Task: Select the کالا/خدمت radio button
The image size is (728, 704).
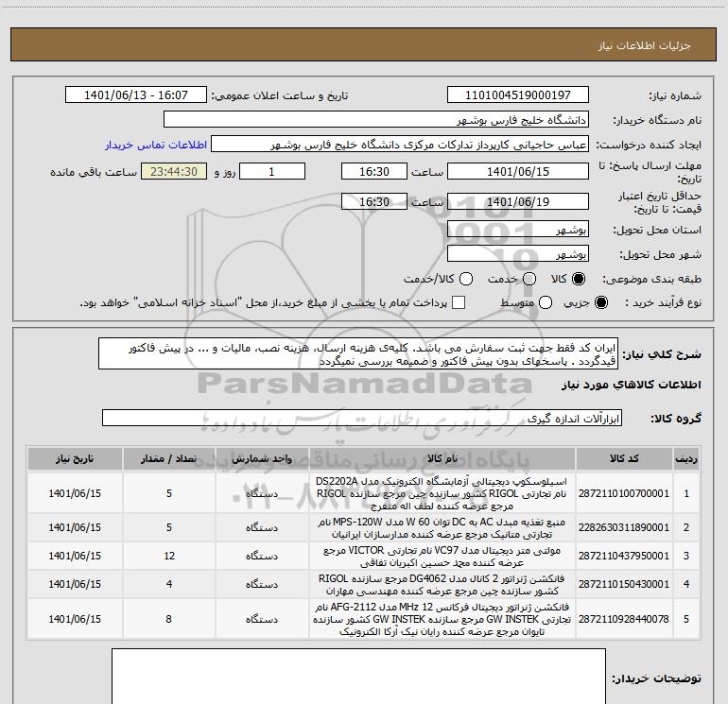Action: 466,279
